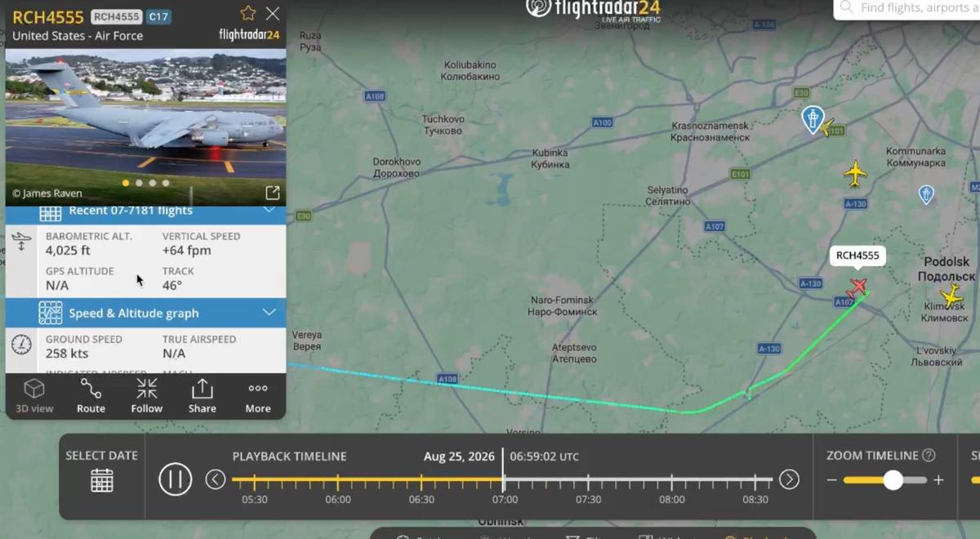Jump to 08:00 on the playback timeline
The width and height of the screenshot is (980, 539).
pos(672,499)
